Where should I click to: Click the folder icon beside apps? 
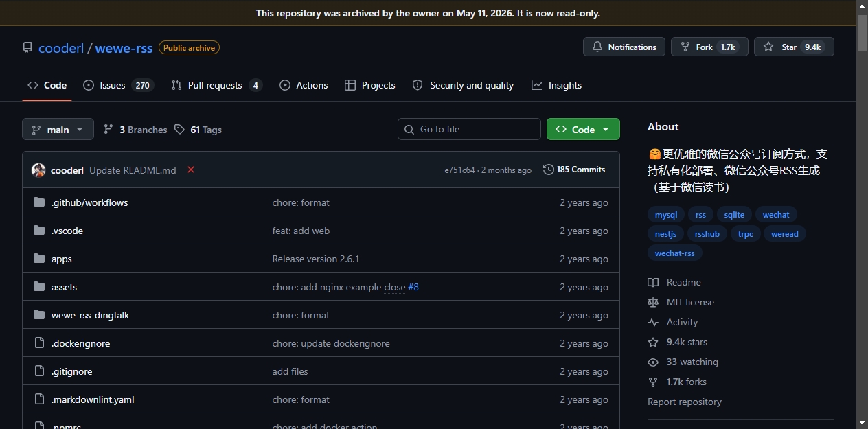39,259
